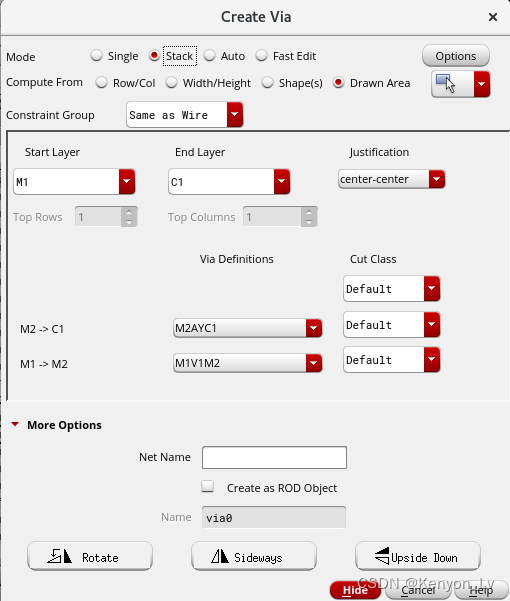Open the Justification center-center dropdown
Screen dimensions: 510x601
pos(391,179)
